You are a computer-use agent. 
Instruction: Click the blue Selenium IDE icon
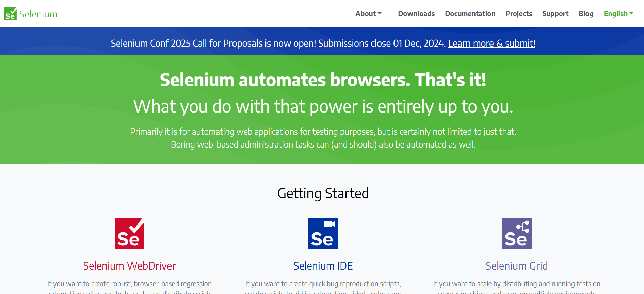323,234
